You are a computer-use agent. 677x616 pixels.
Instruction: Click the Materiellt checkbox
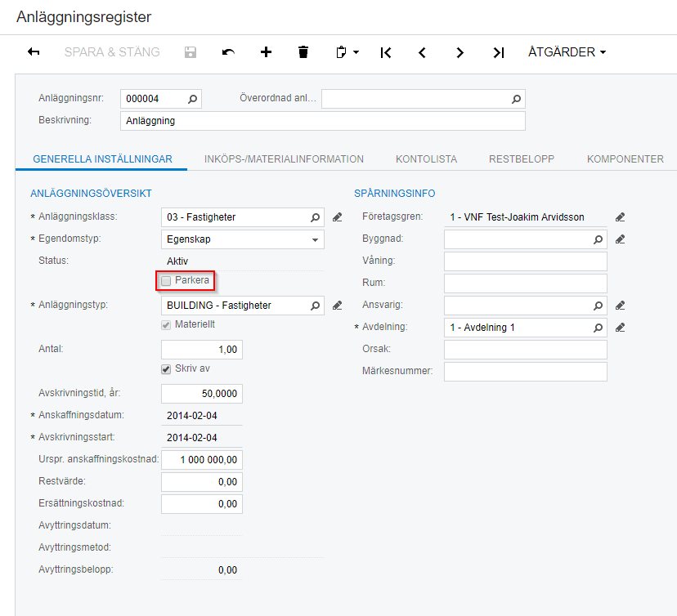[x=167, y=324]
